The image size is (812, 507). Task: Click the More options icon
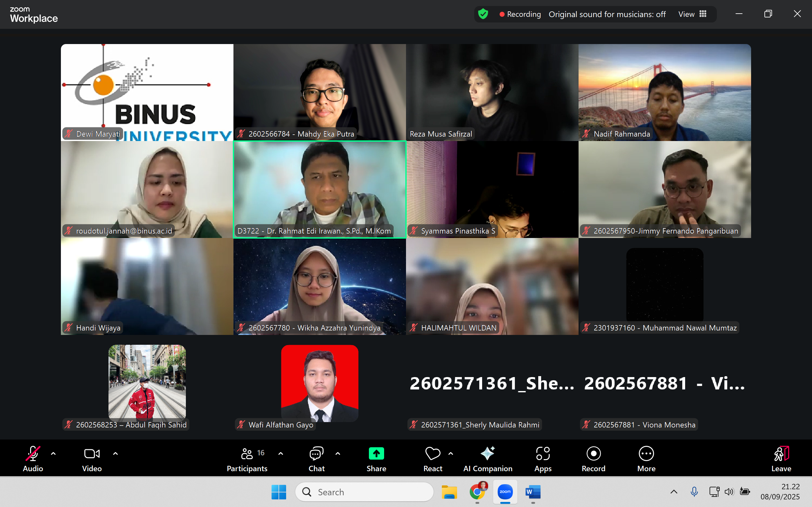point(646,454)
